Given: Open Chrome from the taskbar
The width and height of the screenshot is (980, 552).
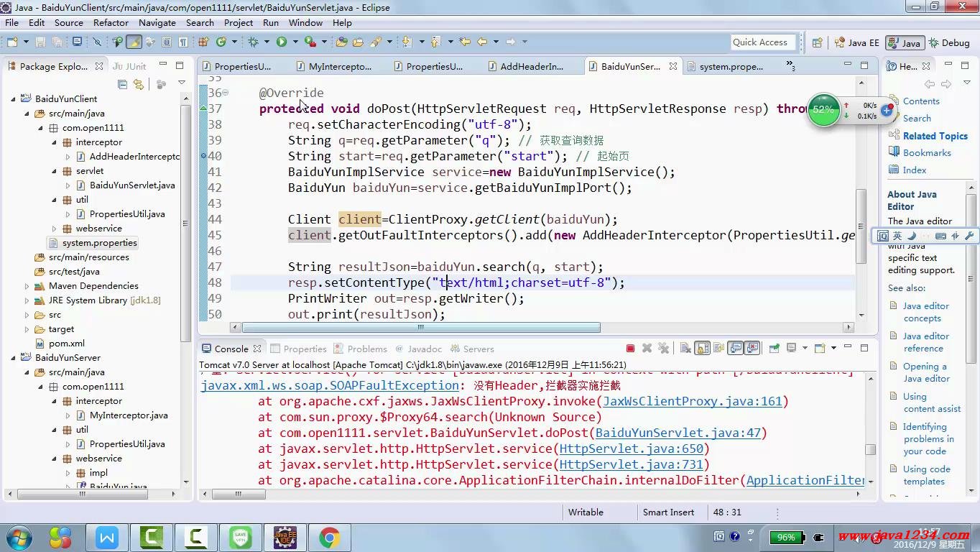Looking at the screenshot, I should (330, 537).
